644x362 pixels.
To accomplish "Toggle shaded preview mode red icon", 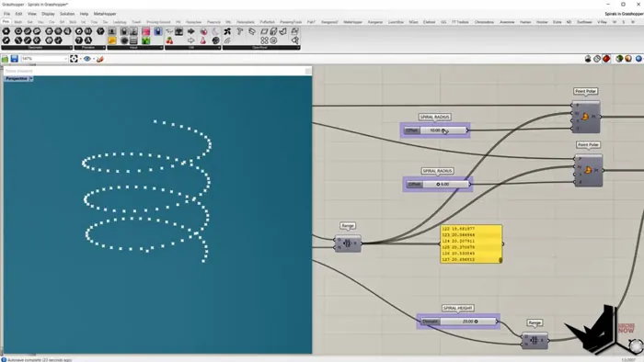I will point(606,59).
